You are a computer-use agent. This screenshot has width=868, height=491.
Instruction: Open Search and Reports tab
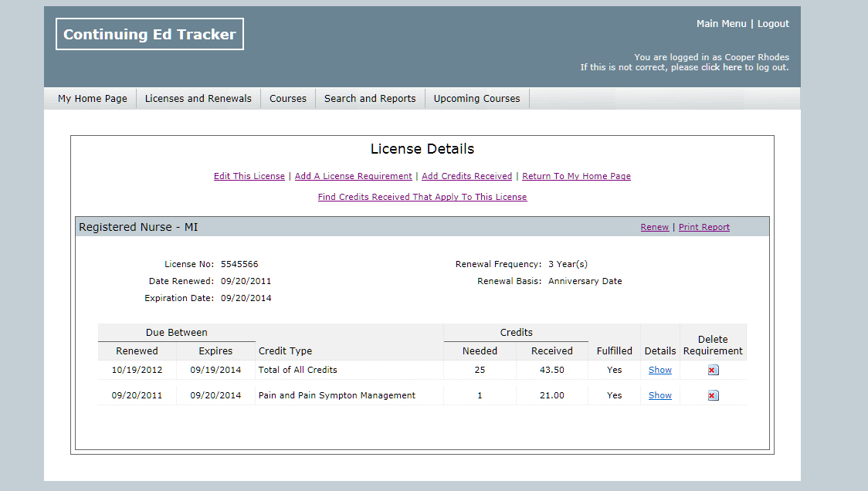coord(370,99)
